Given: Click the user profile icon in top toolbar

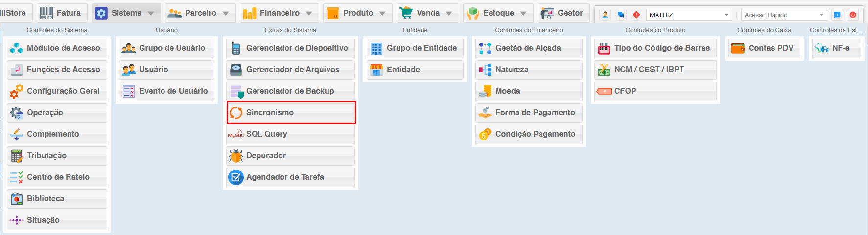Looking at the screenshot, I should (605, 15).
